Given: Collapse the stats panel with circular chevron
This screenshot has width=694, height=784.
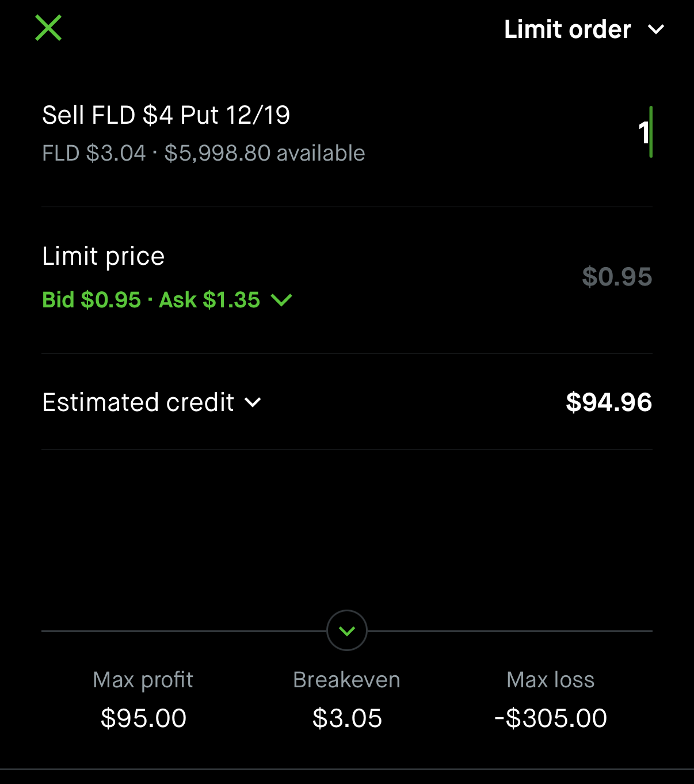Looking at the screenshot, I should coord(347,631).
